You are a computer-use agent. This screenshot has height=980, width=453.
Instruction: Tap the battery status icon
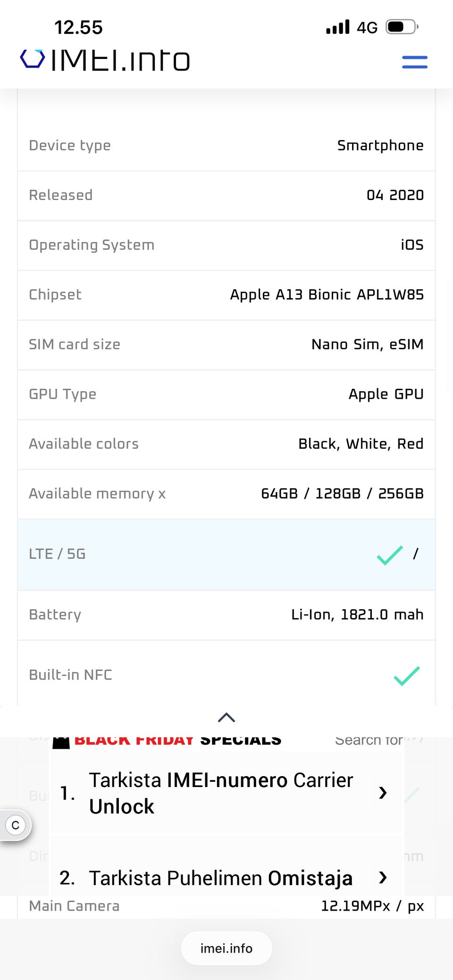(x=402, y=27)
